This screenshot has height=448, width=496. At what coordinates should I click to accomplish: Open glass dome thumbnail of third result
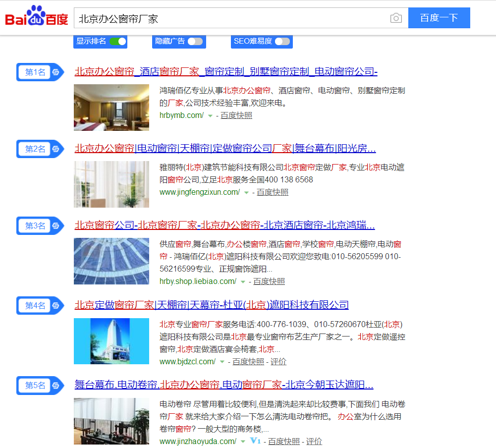point(111,261)
